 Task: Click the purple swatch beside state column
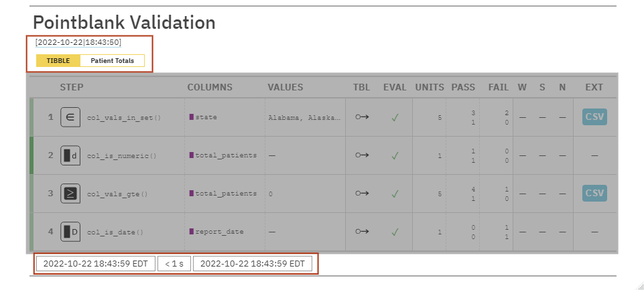tap(192, 117)
